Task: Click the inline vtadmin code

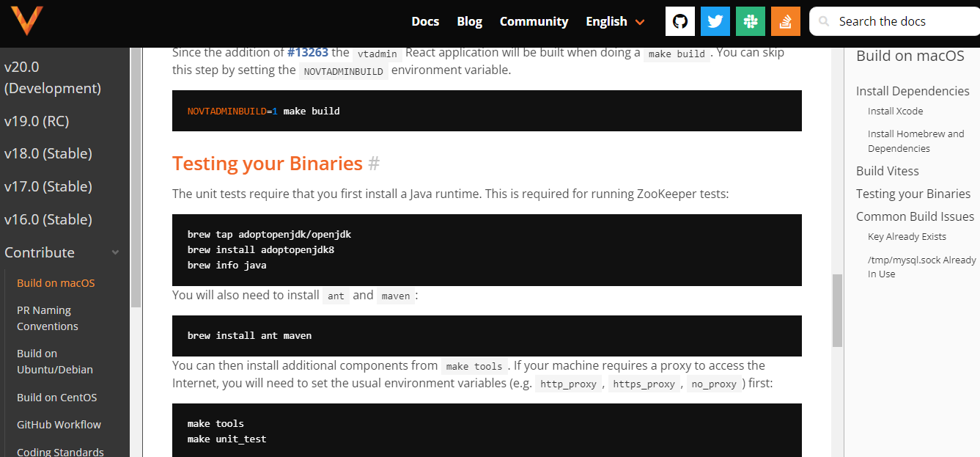Action: [377, 54]
